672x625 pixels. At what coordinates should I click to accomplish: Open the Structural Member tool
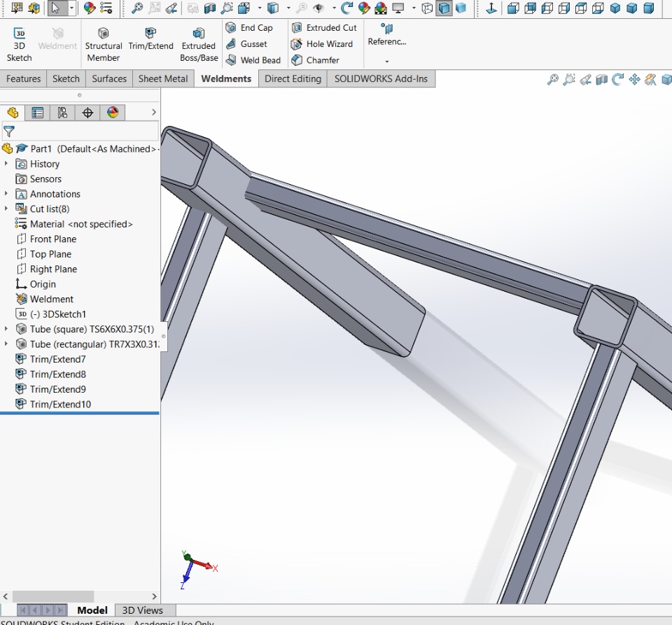point(104,45)
